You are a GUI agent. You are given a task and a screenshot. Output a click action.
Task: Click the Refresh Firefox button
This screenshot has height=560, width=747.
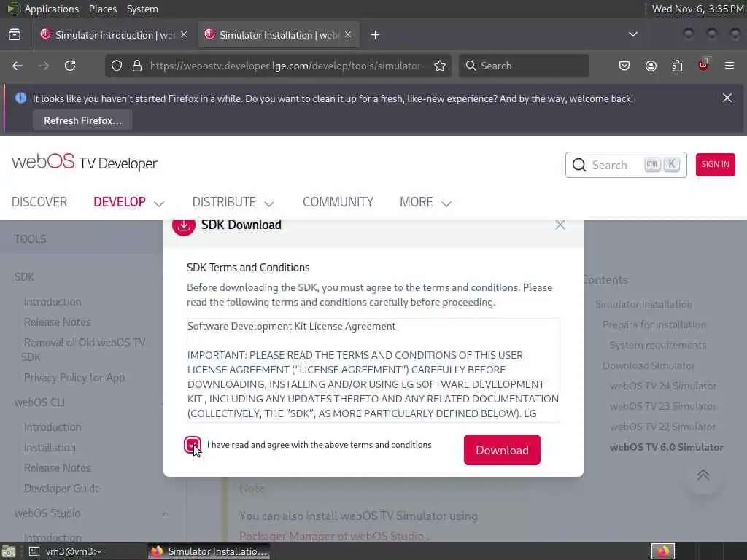[x=82, y=120]
